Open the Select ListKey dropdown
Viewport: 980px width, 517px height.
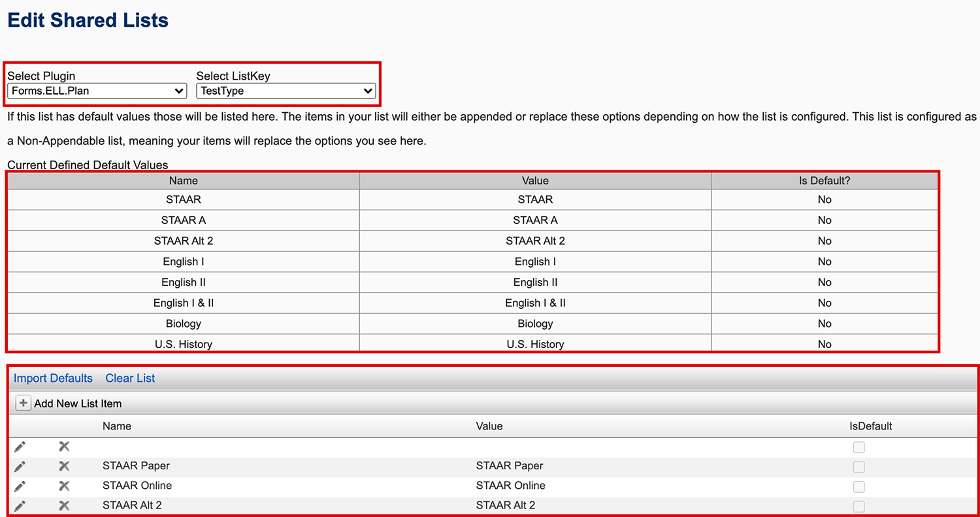tap(286, 91)
